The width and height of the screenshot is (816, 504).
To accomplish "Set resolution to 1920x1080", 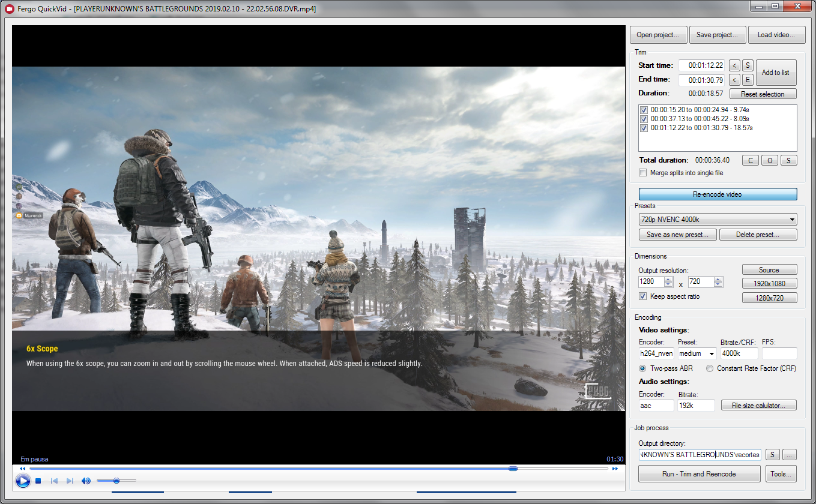I will click(x=770, y=284).
